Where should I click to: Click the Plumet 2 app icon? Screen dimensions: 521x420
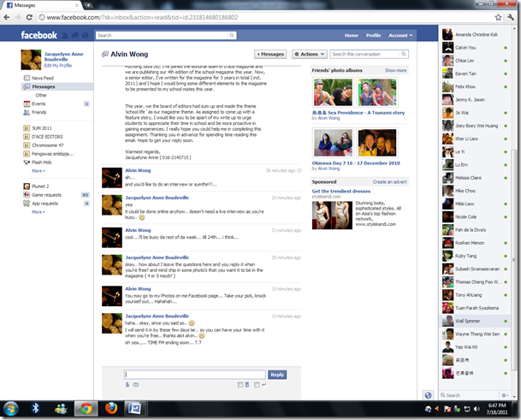click(27, 186)
